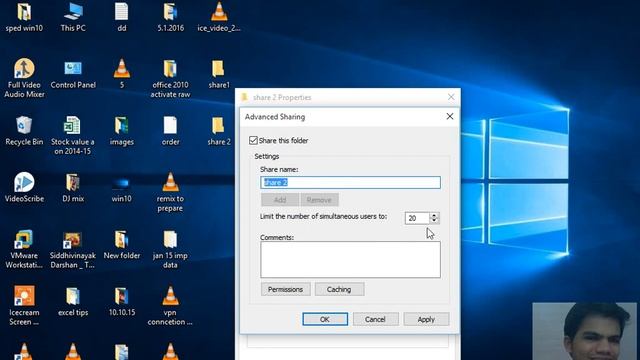Select the share 2 folder icon
The width and height of the screenshot is (640, 360).
point(219,131)
